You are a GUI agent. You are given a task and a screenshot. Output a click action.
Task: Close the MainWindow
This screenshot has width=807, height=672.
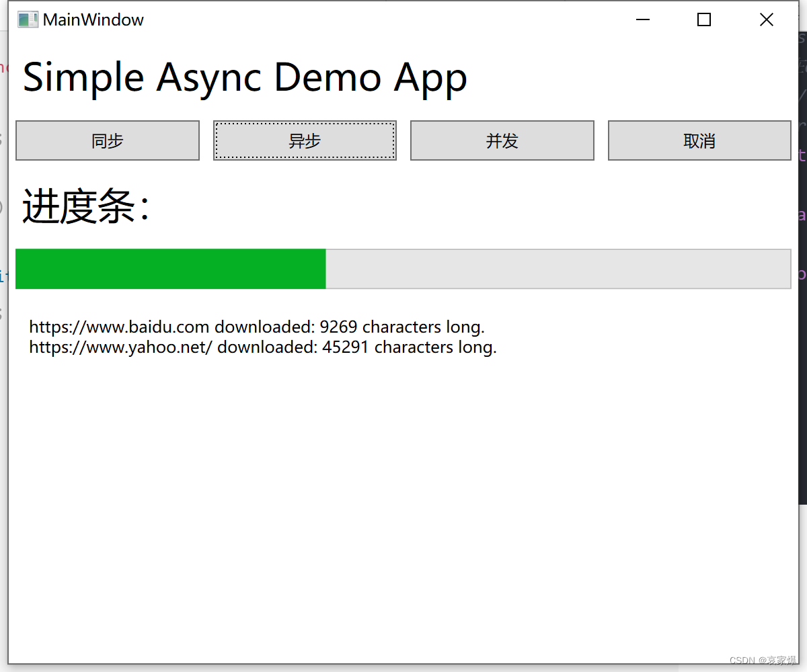click(x=766, y=19)
